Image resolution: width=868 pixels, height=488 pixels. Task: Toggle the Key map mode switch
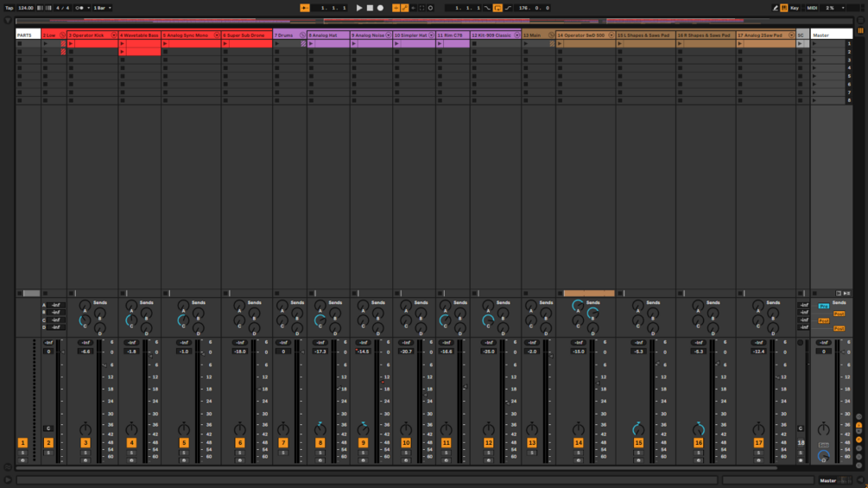(795, 8)
